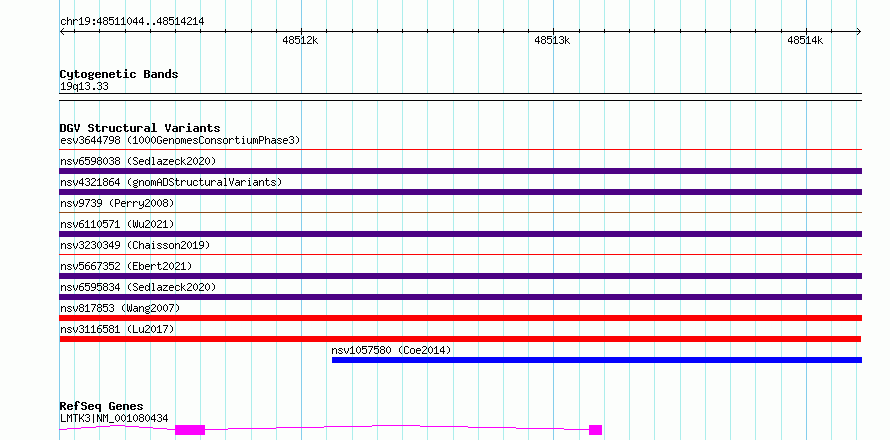Click the nsv5667352 (Ebert2021) variant label
Screen dimensions: 890x440
(x=126, y=266)
